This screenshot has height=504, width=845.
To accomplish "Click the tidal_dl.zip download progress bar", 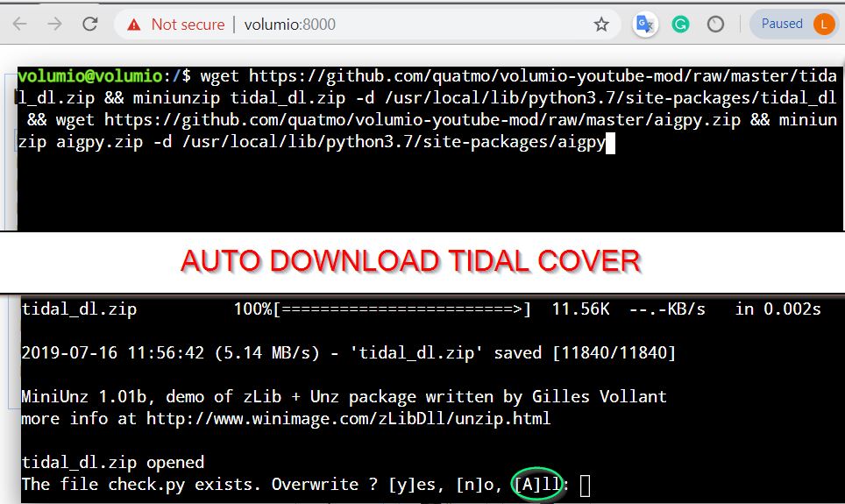I will click(x=402, y=309).
